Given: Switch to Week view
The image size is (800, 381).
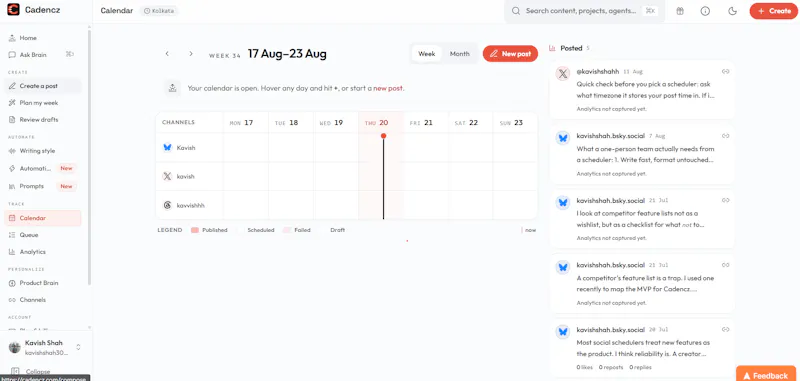Looking at the screenshot, I should tap(427, 54).
